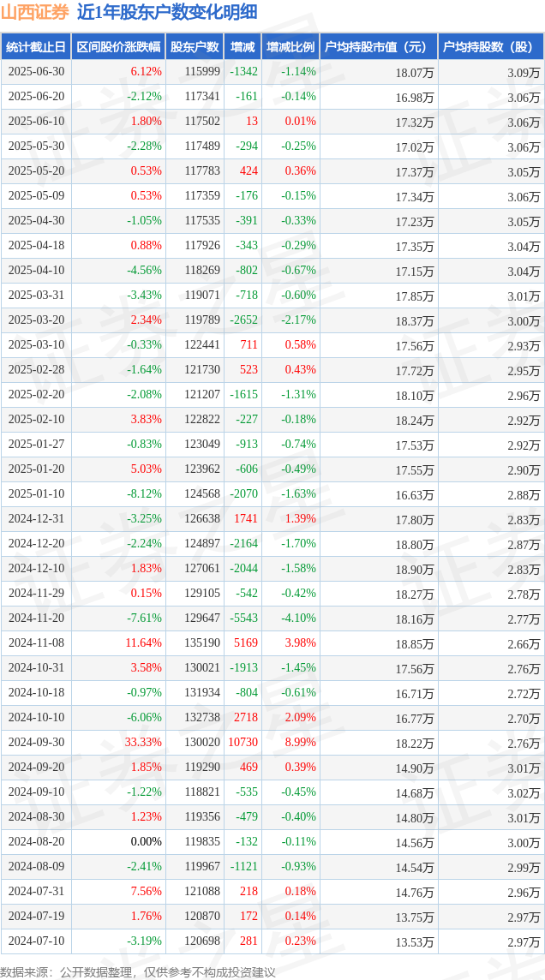Select the 2024-07-10 date cell
This screenshot has width=545, height=980.
(36, 941)
